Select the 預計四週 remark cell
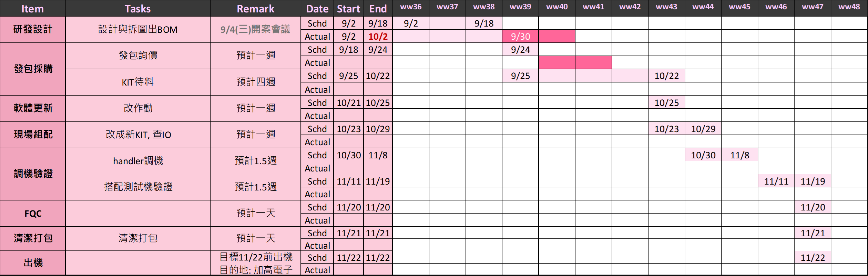 (x=255, y=82)
